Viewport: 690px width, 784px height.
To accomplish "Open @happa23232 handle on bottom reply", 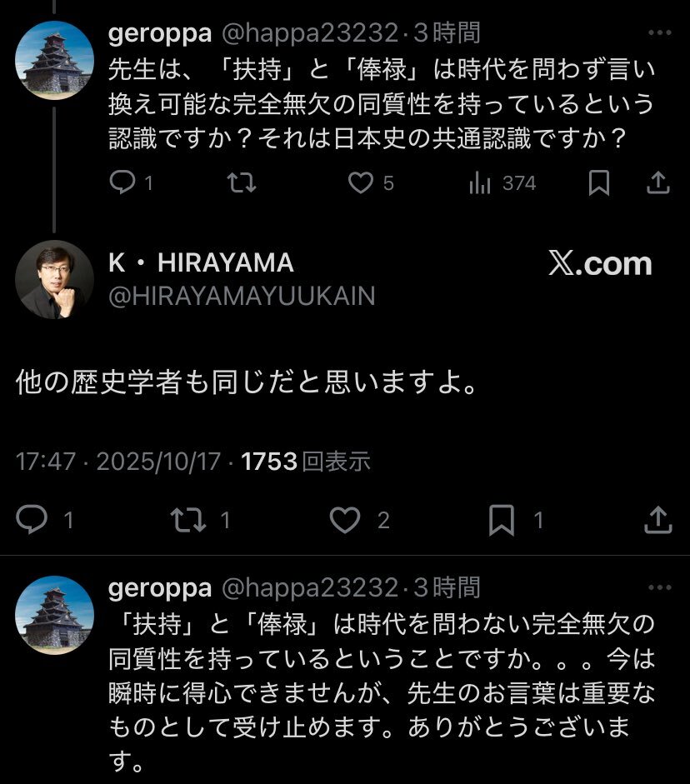I will tap(307, 588).
